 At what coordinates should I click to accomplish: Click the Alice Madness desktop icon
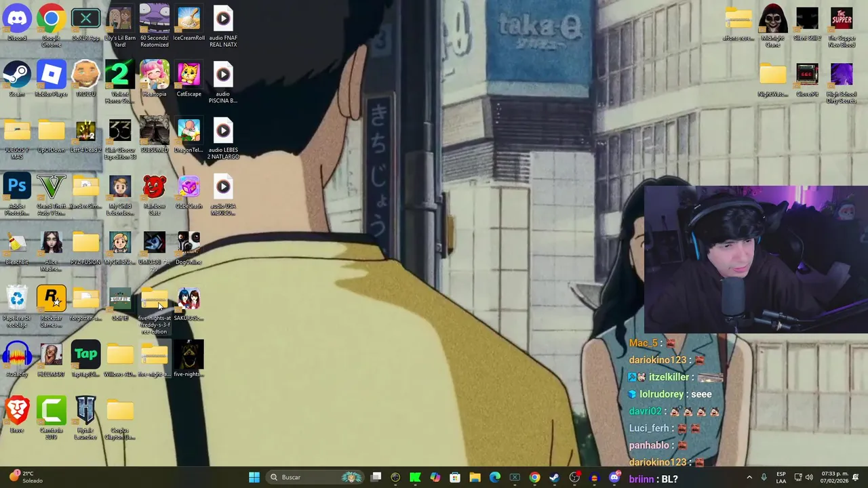pyautogui.click(x=52, y=251)
